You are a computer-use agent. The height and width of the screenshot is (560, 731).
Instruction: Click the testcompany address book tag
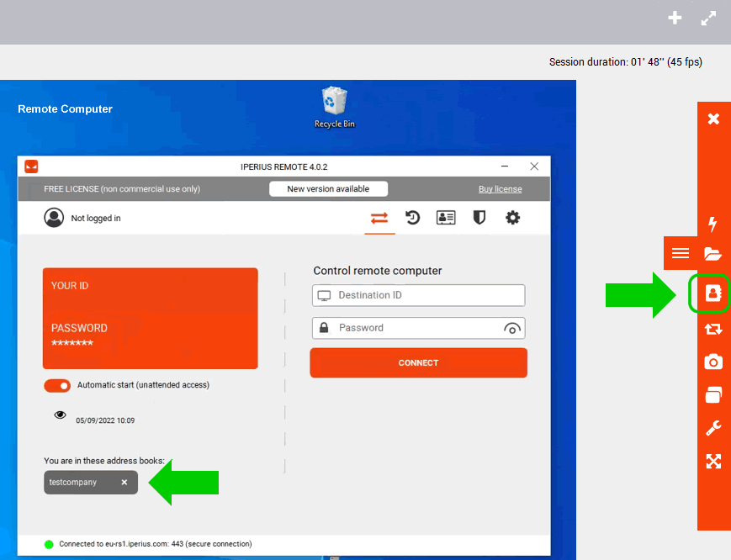(91, 482)
